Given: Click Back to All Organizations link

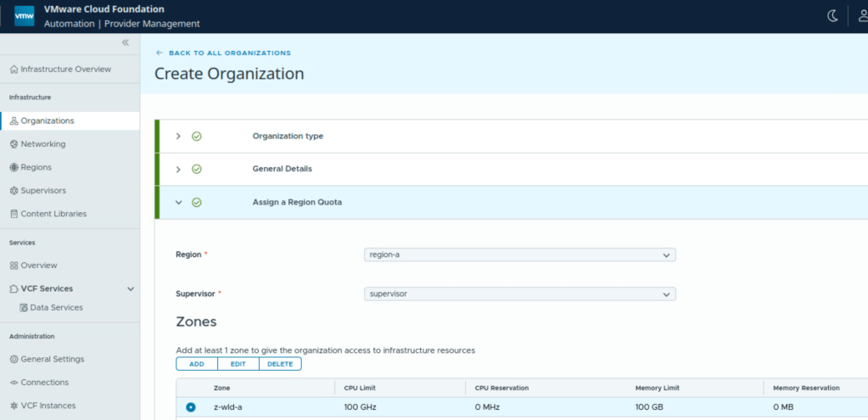Looking at the screenshot, I should 223,53.
